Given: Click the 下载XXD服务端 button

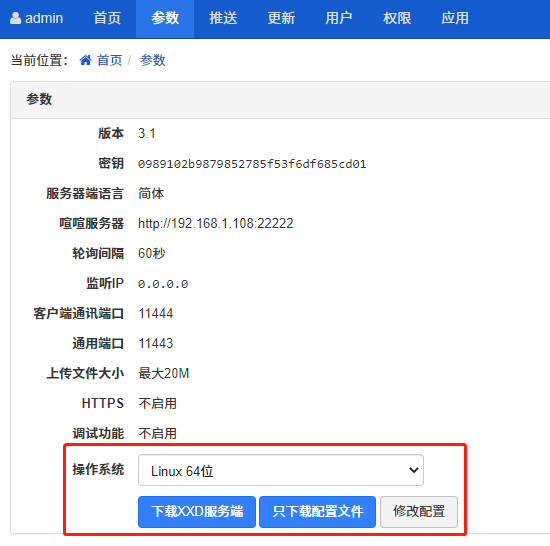Looking at the screenshot, I should pyautogui.click(x=197, y=512).
